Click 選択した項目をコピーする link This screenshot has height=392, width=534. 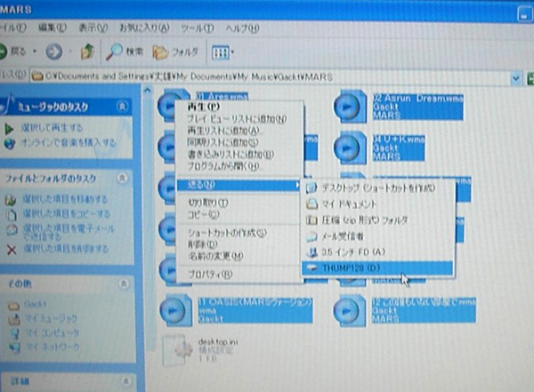tap(67, 213)
